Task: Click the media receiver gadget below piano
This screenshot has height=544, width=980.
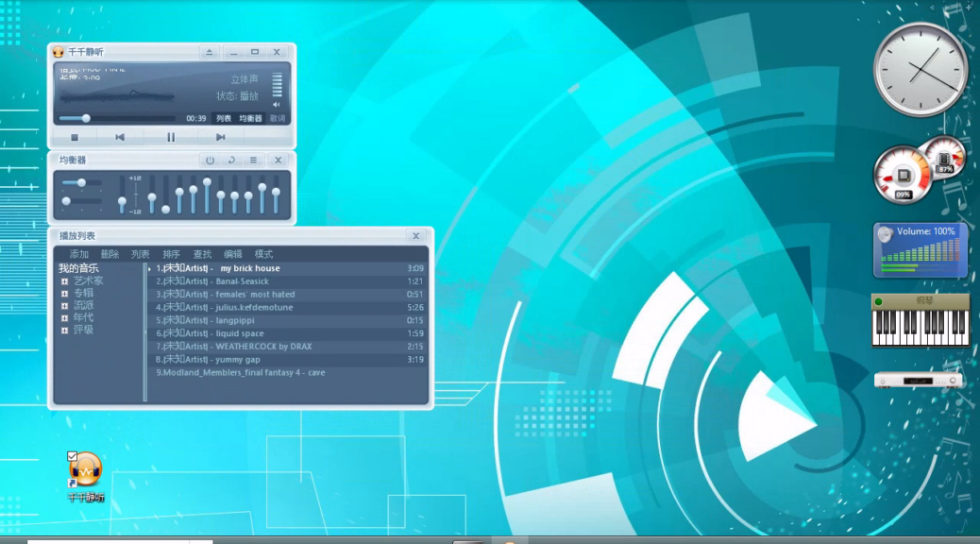Action: (918, 381)
